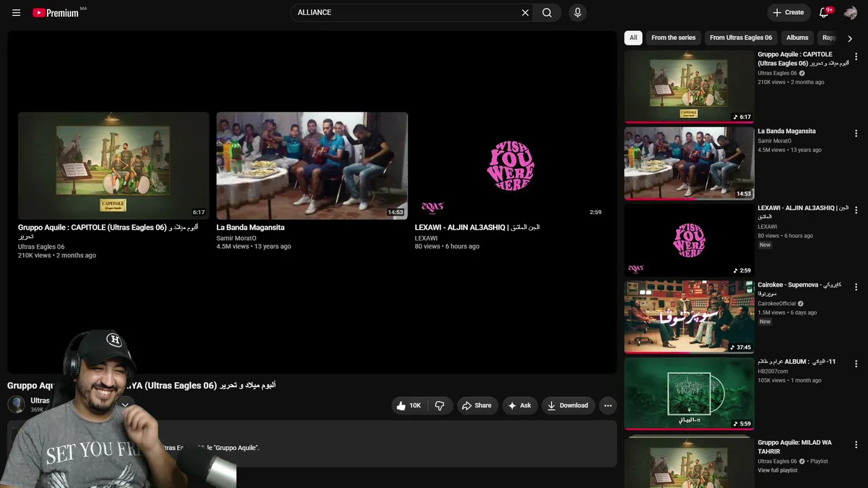Click sidebar title La Banda Magansita
Viewport: 868px width, 488px height.
[787, 131]
